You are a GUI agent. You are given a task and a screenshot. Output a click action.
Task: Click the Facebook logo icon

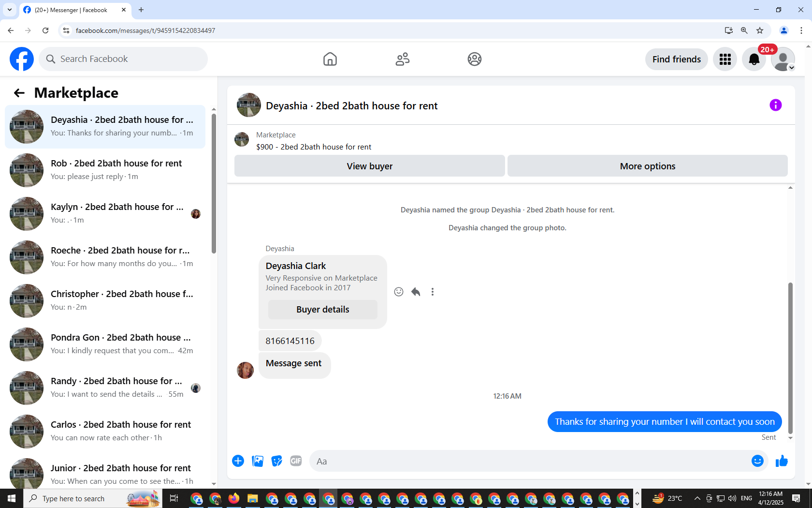[x=22, y=59]
